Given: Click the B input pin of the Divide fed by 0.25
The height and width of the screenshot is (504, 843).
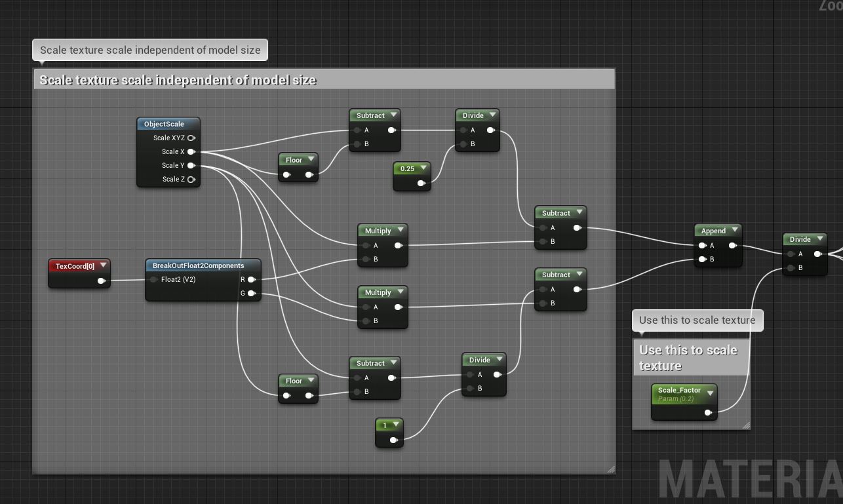Looking at the screenshot, I should tap(463, 144).
